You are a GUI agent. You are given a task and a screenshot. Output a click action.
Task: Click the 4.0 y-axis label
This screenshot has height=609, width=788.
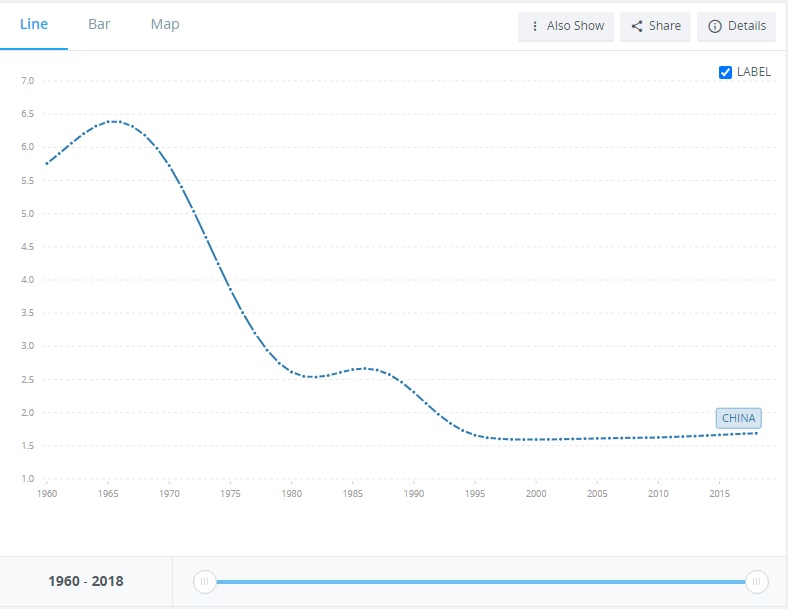(x=27, y=280)
